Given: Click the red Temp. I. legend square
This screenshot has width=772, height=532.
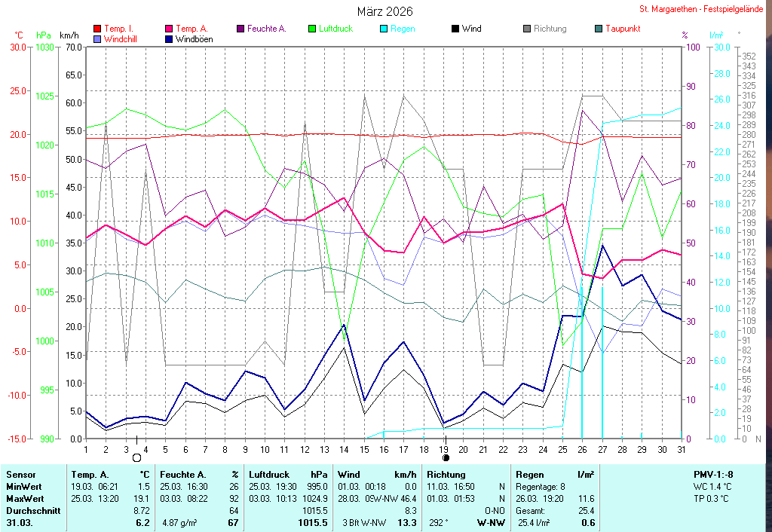Looking at the screenshot, I should [97, 29].
